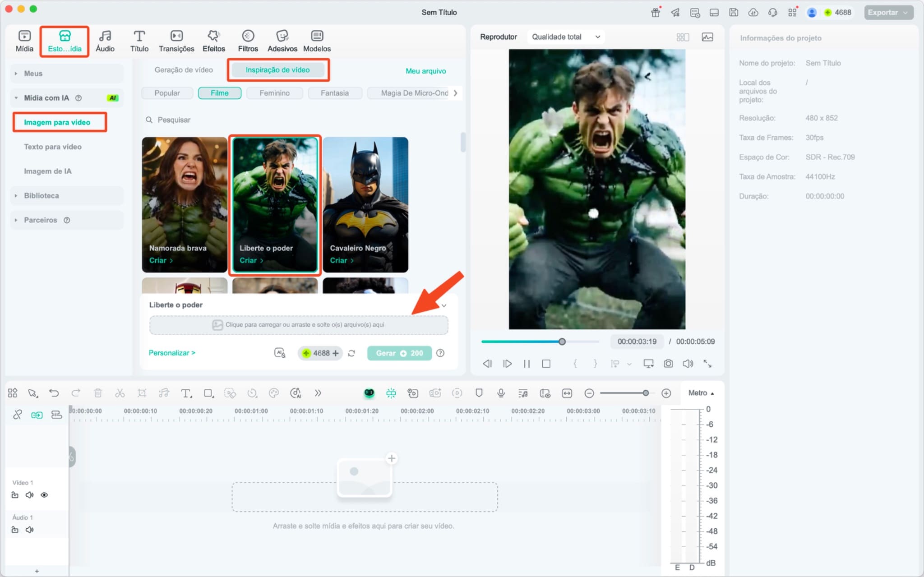Stop the preview playback
This screenshot has height=577, width=924.
pos(546,364)
